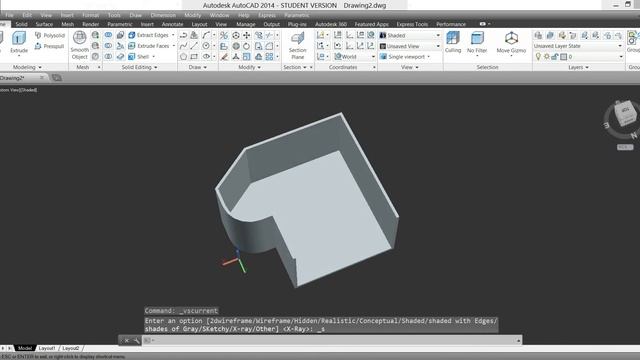Click layer 0 color swatch

pos(564,57)
